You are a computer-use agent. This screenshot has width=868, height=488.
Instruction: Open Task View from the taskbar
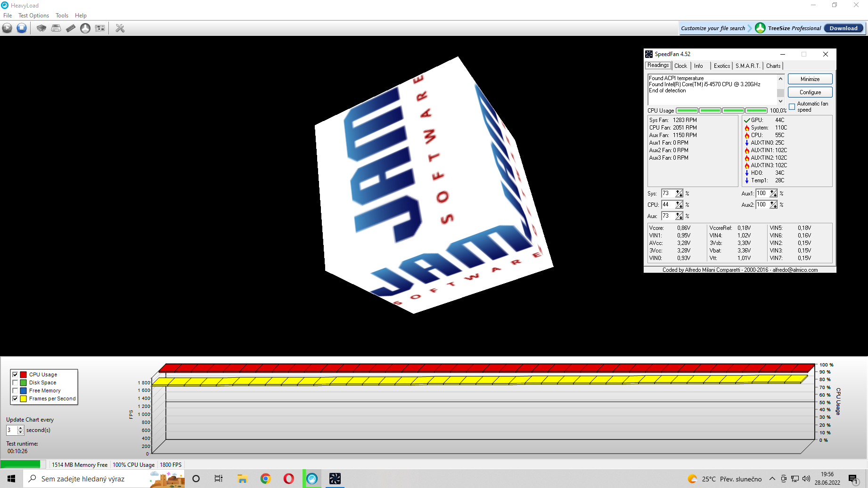(219, 479)
